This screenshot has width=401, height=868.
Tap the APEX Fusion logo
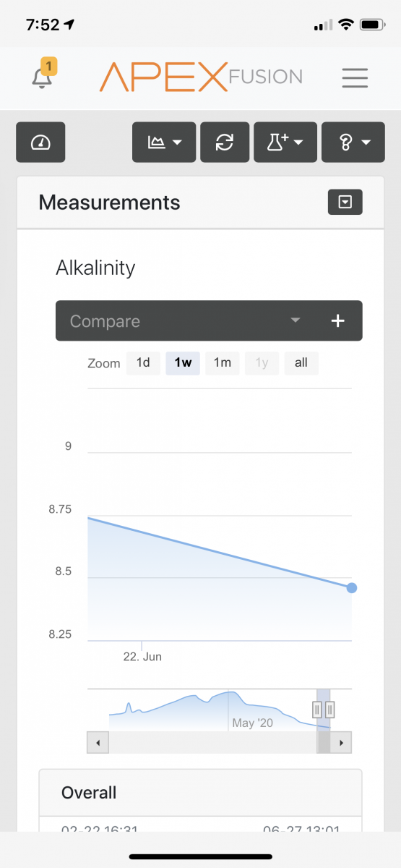201,77
